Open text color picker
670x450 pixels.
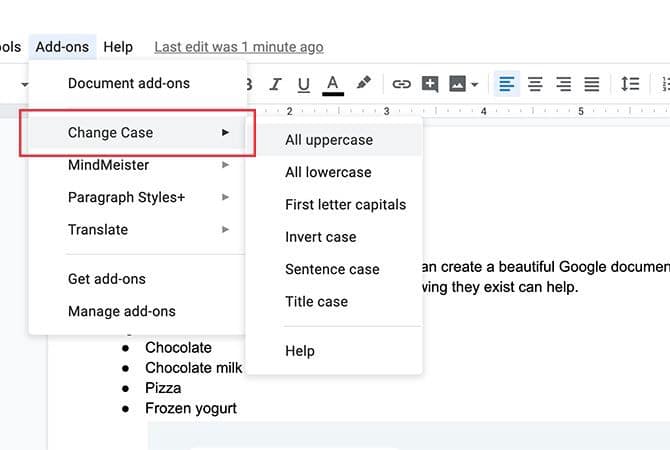pyautogui.click(x=332, y=85)
